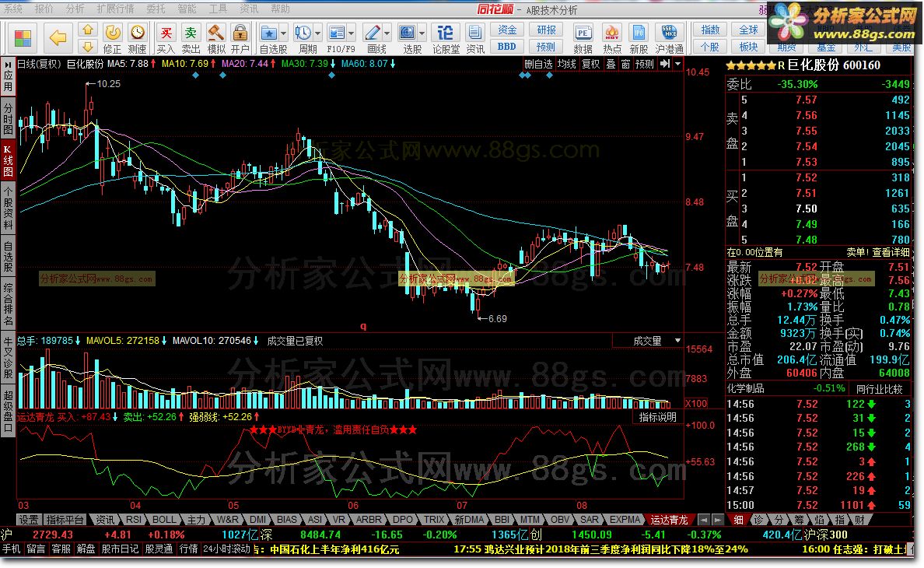Open the 数据 PE data icon
This screenshot has width=924, height=568.
(583, 38)
